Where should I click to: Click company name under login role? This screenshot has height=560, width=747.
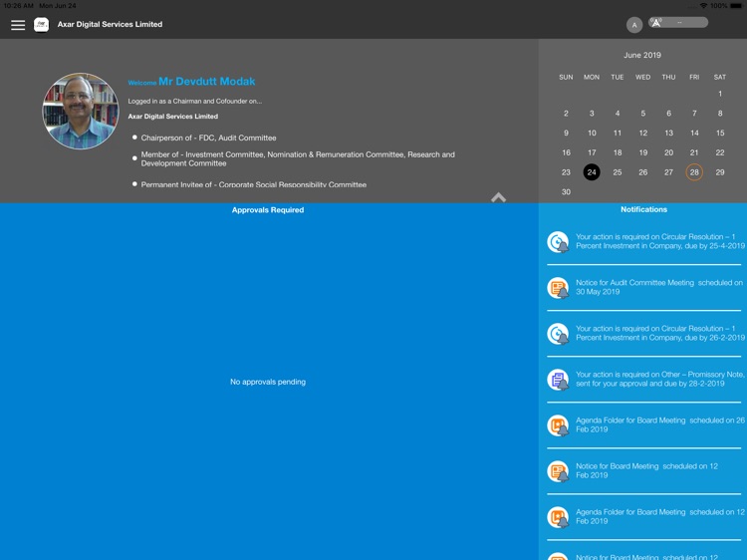(x=173, y=117)
